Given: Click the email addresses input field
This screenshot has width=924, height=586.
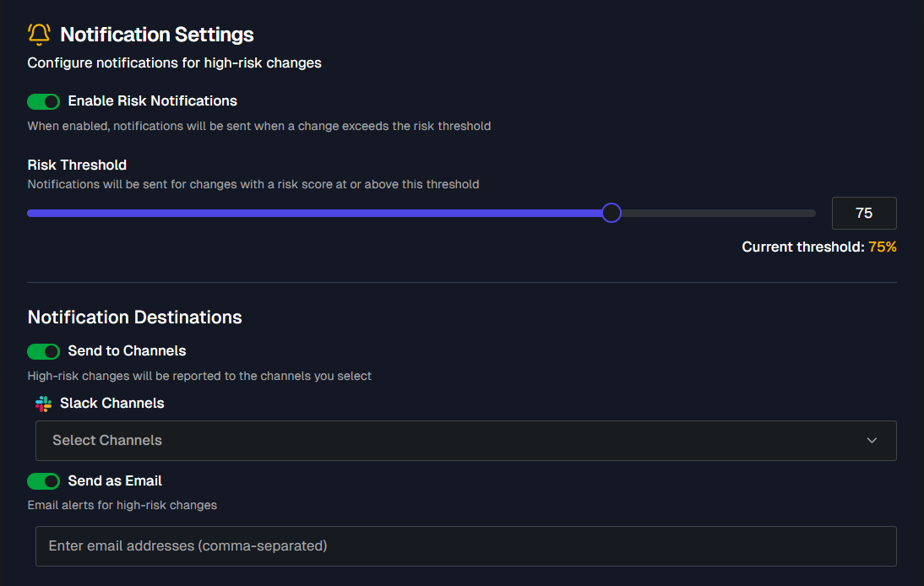Looking at the screenshot, I should [x=465, y=545].
